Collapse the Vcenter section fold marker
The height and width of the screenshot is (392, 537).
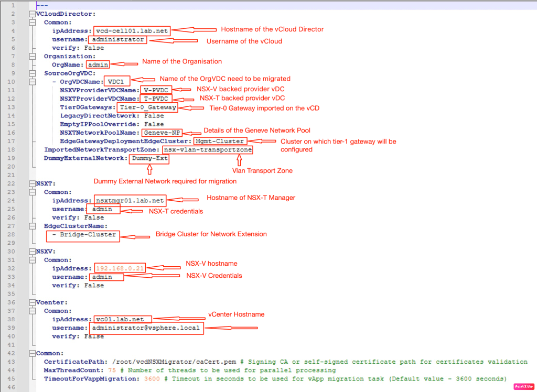(x=33, y=302)
